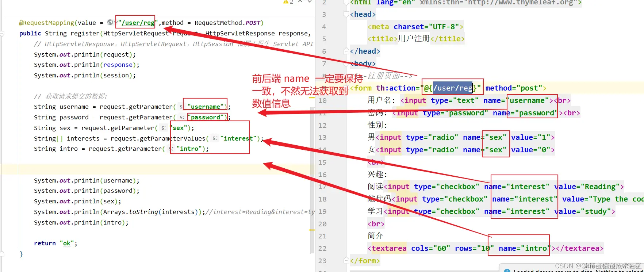Image resolution: width=644 pixels, height=272 pixels.
Task: Click the globe URL mapping icon
Action: pos(110,23)
